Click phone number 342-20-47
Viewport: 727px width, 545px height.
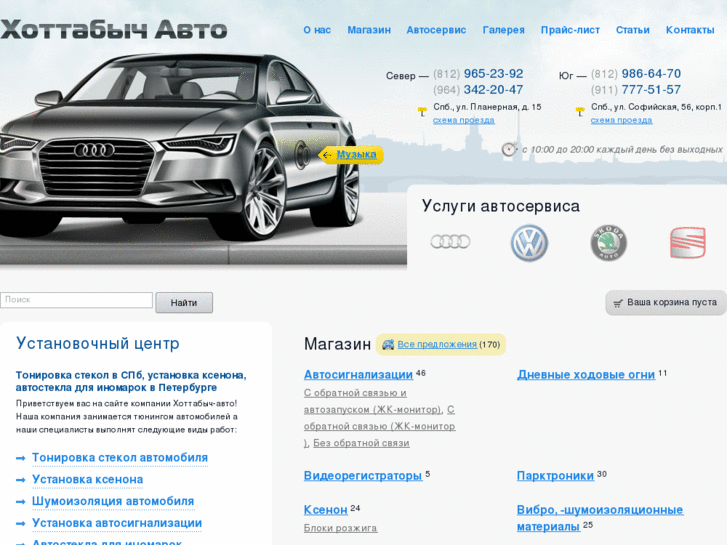coord(493,90)
